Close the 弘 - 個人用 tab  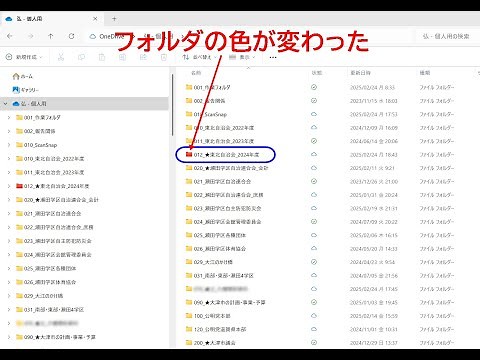(x=95, y=19)
